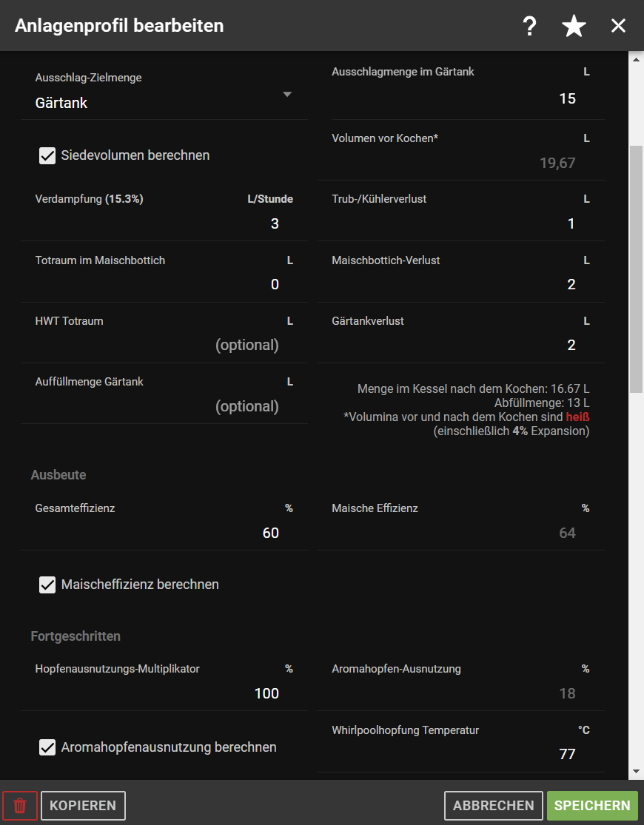Image resolution: width=644 pixels, height=825 pixels.
Task: Open the help question mark icon
Action: pyautogui.click(x=529, y=27)
